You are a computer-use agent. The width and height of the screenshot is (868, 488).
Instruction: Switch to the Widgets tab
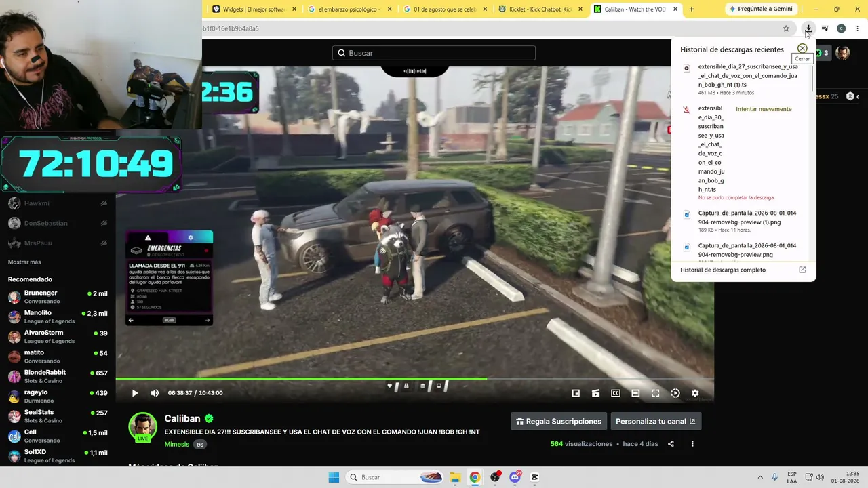pyautogui.click(x=254, y=9)
